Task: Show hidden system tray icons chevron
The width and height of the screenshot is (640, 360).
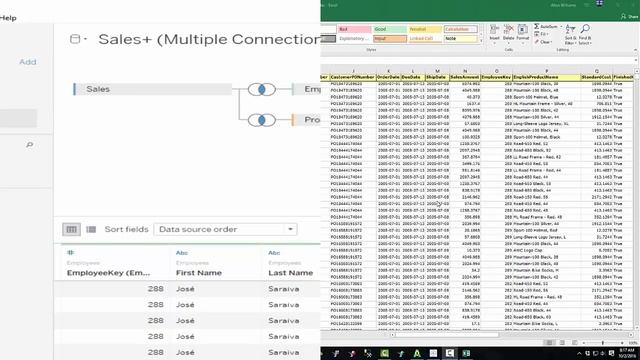Action: point(579,353)
